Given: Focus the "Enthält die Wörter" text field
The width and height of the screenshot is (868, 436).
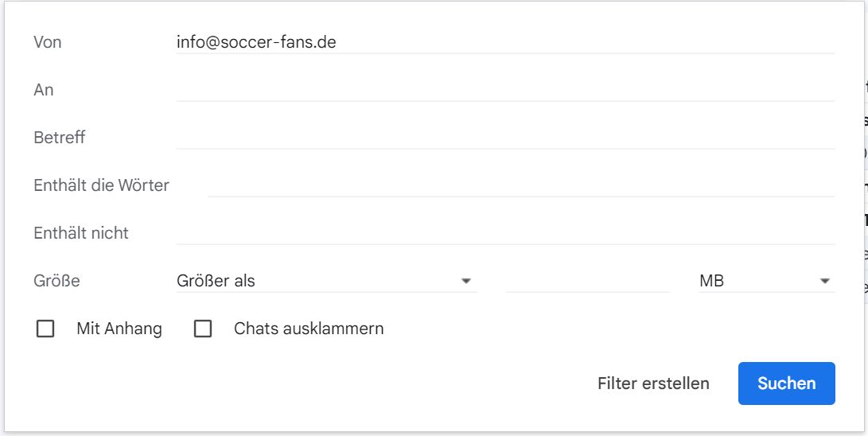Looking at the screenshot, I should click(521, 185).
